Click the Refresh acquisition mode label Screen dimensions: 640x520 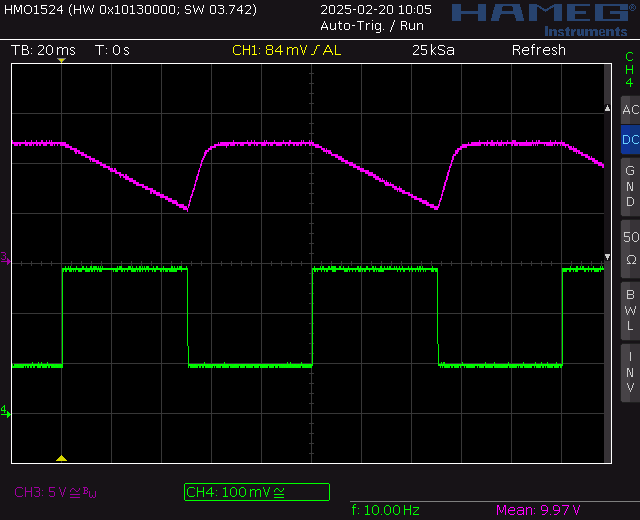[x=538, y=50]
